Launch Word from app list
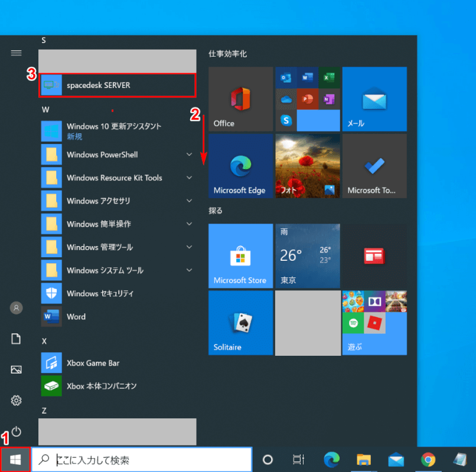The image size is (476, 472). 117,316
